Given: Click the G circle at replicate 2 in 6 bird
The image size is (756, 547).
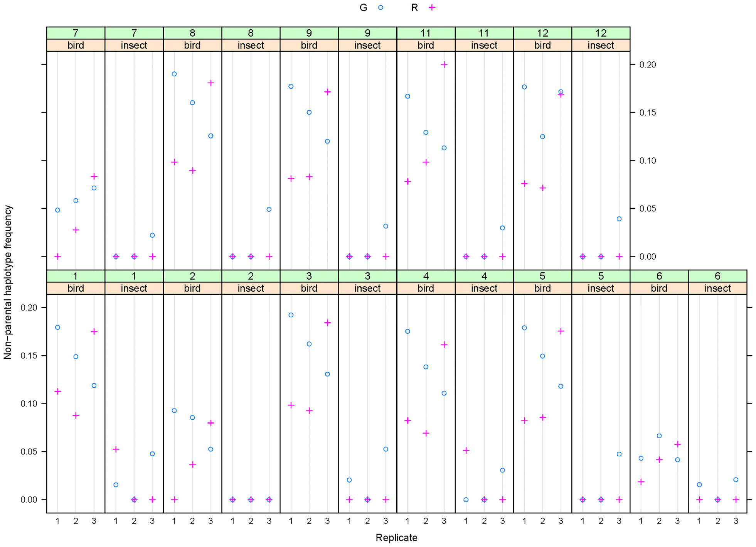Looking at the screenshot, I should pos(659,436).
